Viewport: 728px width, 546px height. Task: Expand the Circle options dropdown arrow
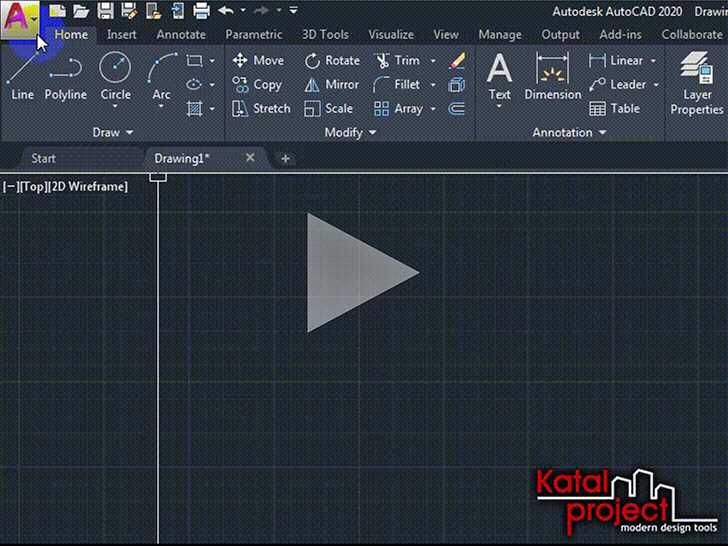click(115, 106)
